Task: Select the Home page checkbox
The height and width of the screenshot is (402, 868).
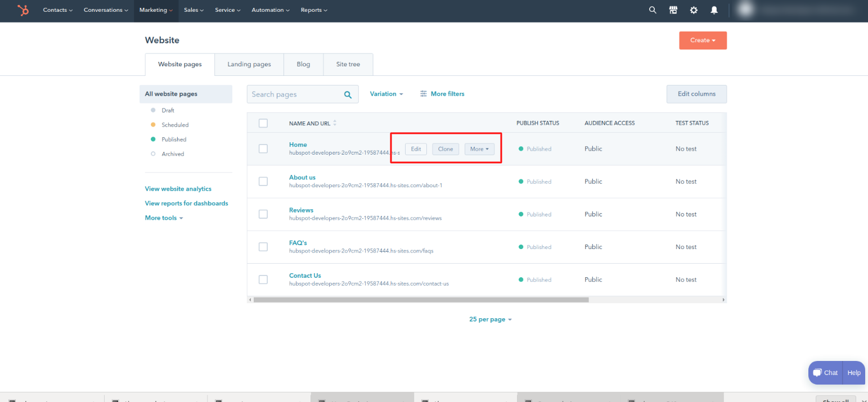Action: tap(263, 149)
